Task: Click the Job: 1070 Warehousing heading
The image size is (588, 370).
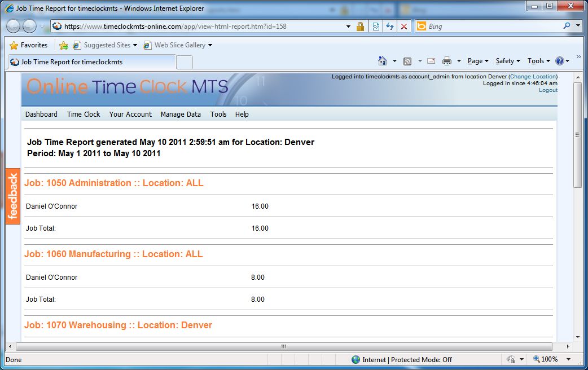Action: pos(118,325)
